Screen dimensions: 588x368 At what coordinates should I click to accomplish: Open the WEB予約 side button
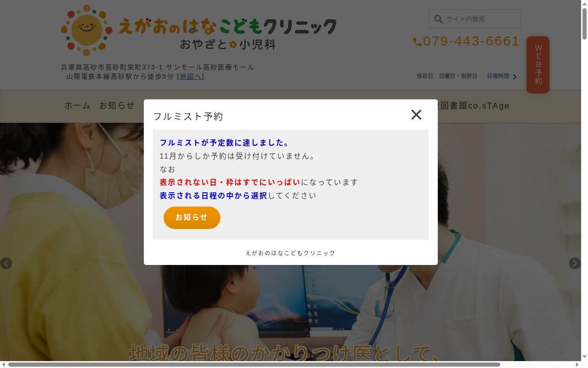point(538,65)
